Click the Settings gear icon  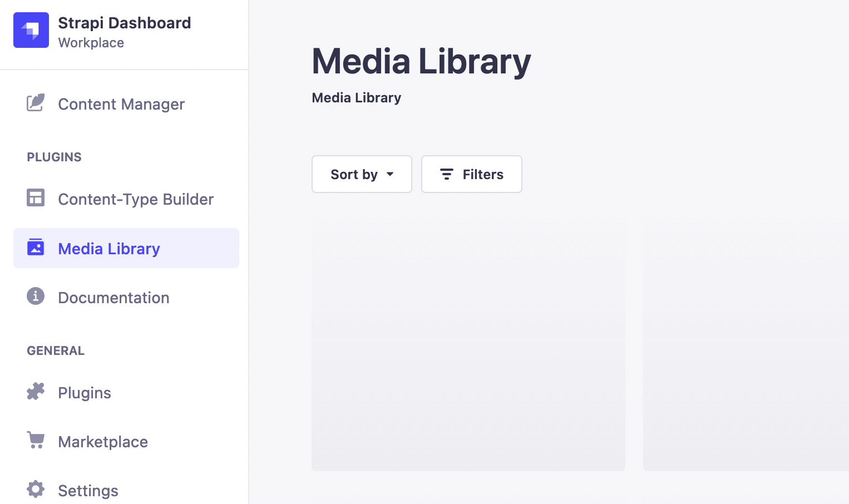tap(36, 489)
